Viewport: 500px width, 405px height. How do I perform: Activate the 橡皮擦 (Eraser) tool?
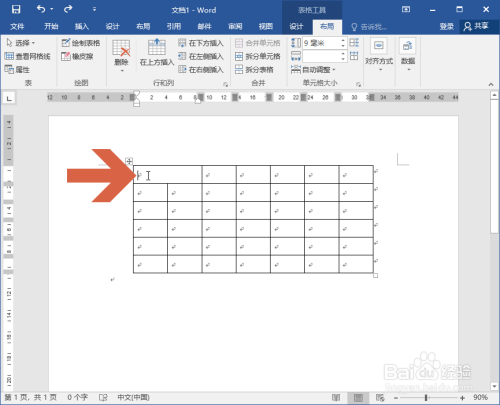77,56
